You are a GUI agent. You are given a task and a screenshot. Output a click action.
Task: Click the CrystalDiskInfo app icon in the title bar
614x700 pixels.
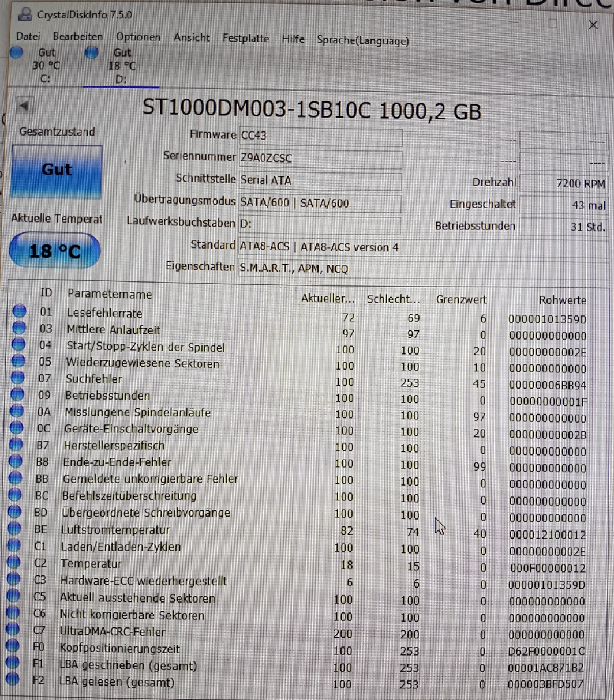click(x=25, y=14)
